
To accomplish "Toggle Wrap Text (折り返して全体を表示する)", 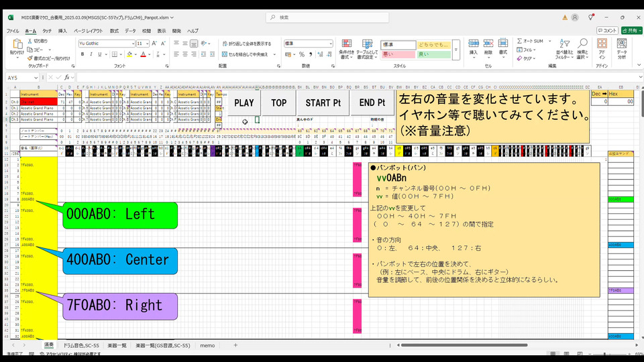I will (x=247, y=44).
